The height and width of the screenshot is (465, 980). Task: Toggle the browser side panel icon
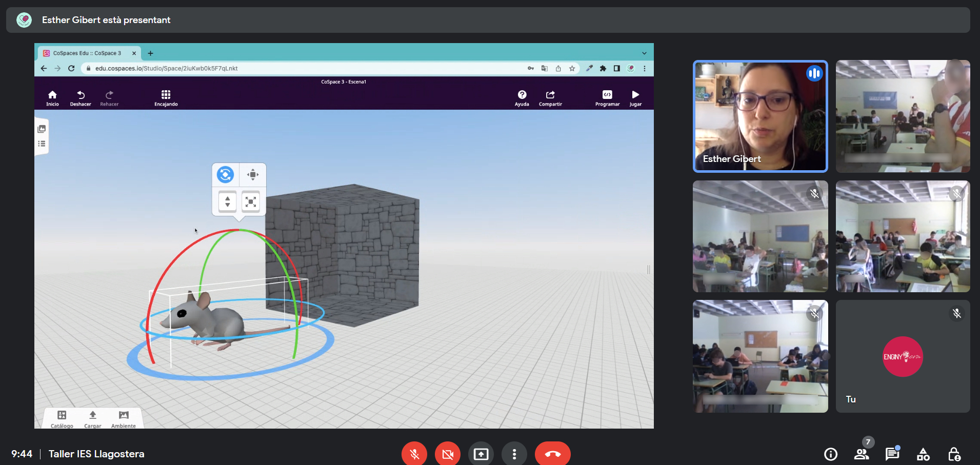[x=617, y=68]
